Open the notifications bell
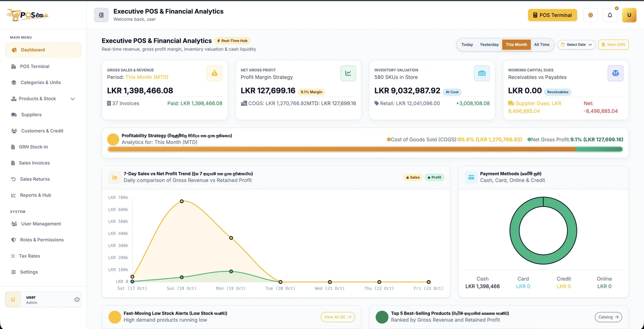 click(610, 15)
